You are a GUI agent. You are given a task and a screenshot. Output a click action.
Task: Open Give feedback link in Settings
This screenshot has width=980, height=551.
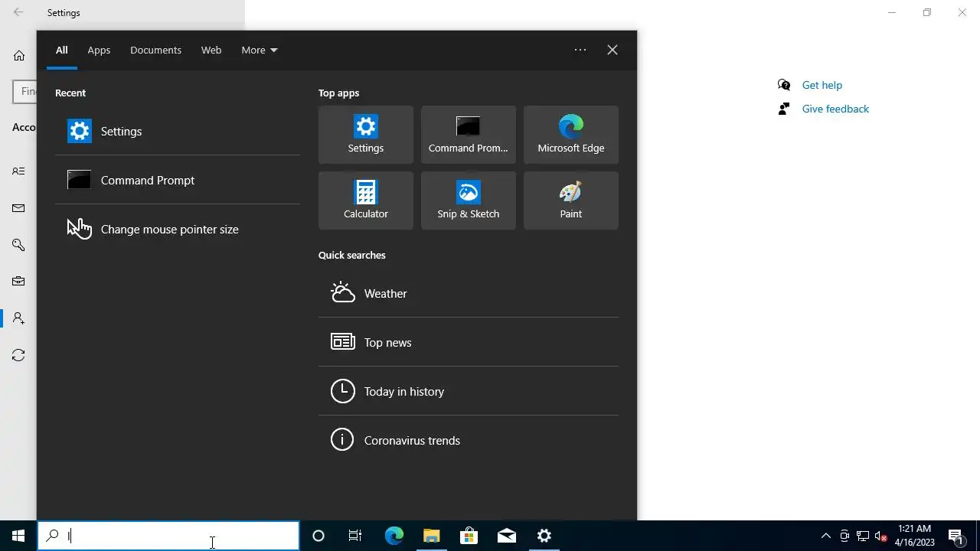point(835,109)
